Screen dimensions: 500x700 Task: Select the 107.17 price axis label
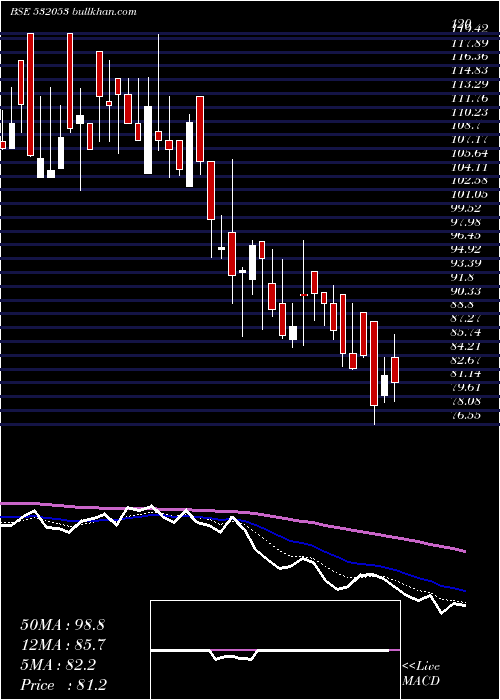469,139
